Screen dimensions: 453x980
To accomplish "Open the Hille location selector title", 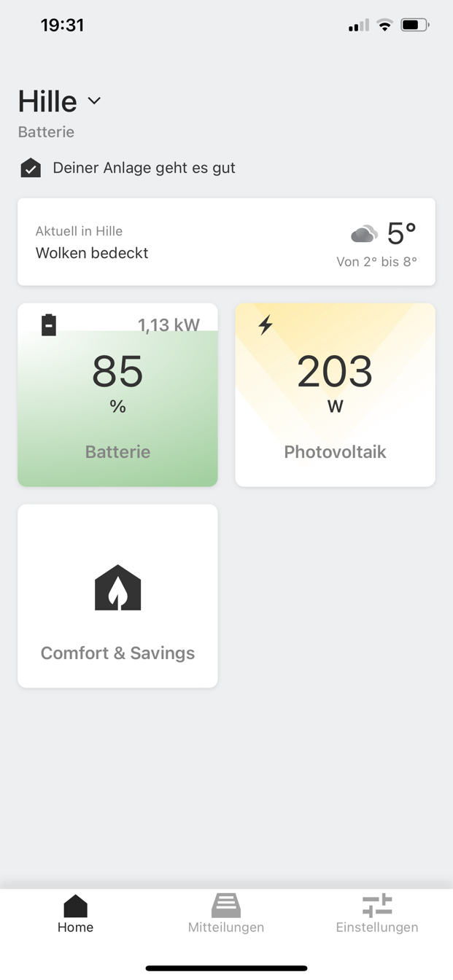I will 47,101.
